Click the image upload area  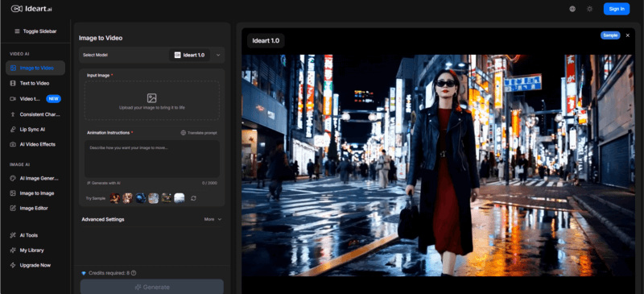pos(151,101)
